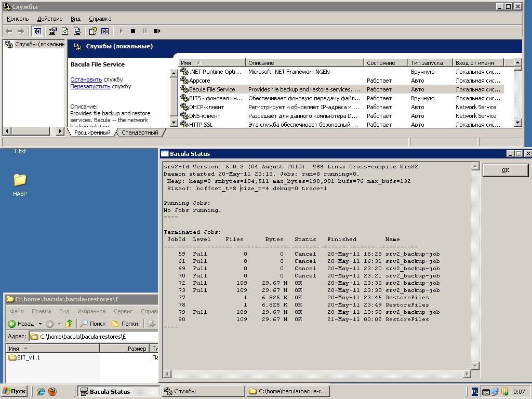This screenshot has height=399, width=532.
Task: Click the Up folder icon in Explorer
Action: pyautogui.click(x=69, y=324)
